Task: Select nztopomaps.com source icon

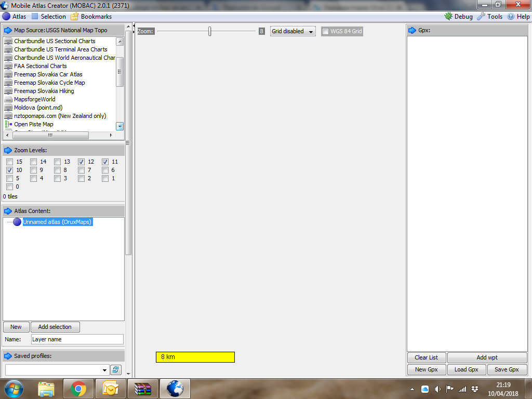Action: (8, 116)
